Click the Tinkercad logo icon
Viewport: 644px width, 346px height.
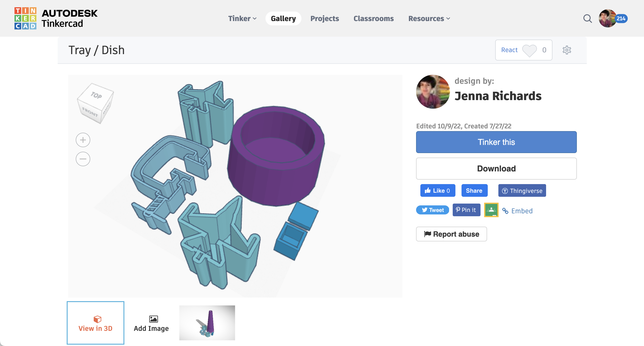pos(25,18)
